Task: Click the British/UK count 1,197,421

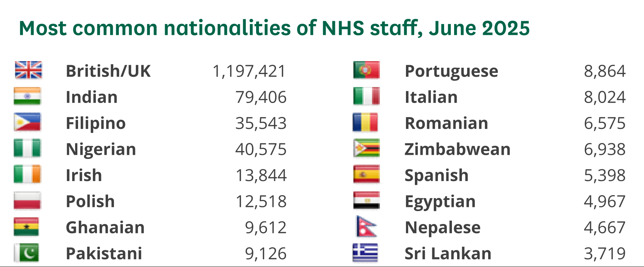Action: pos(249,71)
